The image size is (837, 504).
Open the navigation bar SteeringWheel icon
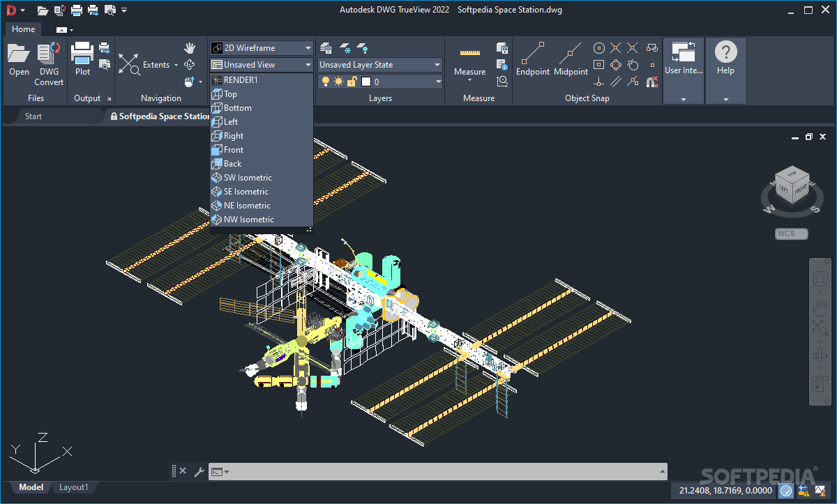[x=820, y=280]
